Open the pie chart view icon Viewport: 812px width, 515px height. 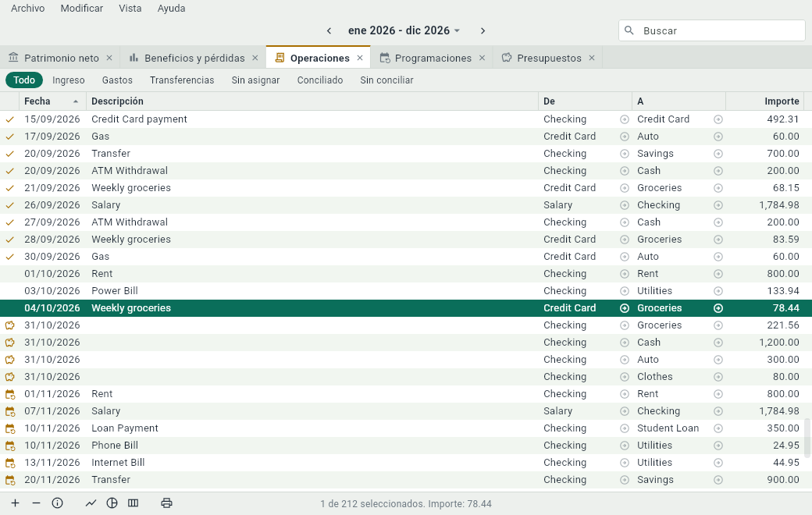coord(112,503)
